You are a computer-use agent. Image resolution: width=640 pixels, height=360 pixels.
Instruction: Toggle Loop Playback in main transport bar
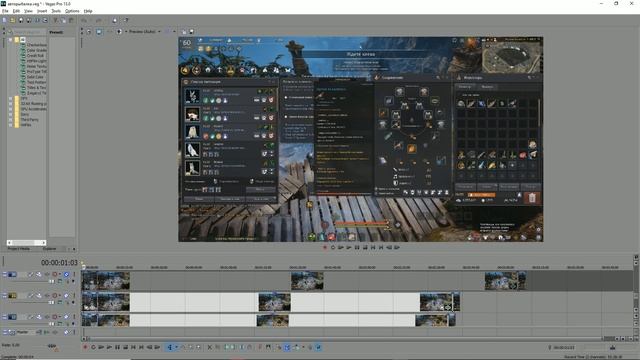93,347
